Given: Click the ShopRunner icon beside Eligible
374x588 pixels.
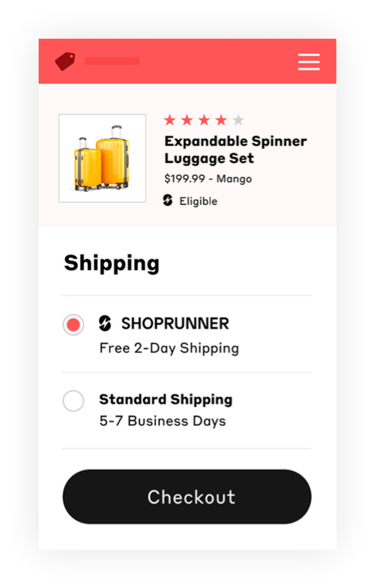Looking at the screenshot, I should click(168, 200).
